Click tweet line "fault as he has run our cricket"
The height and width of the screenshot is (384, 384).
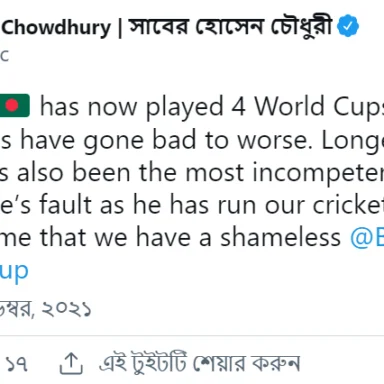coord(192,205)
